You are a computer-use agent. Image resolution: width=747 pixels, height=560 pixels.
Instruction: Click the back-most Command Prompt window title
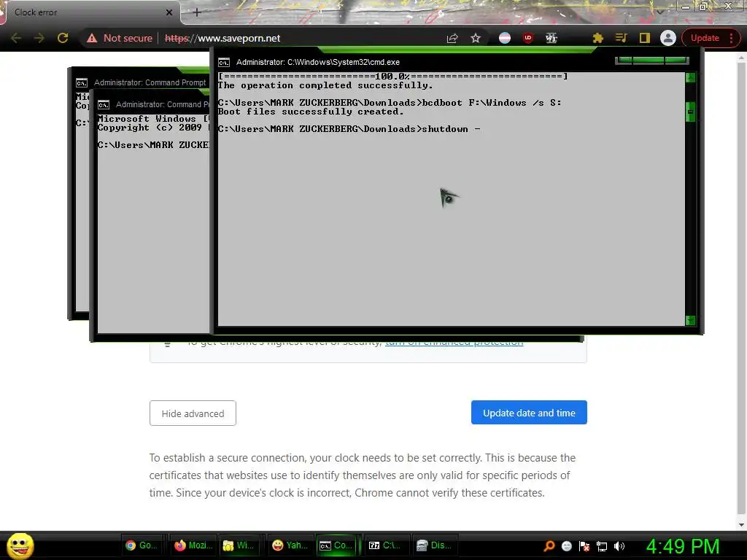[150, 82]
